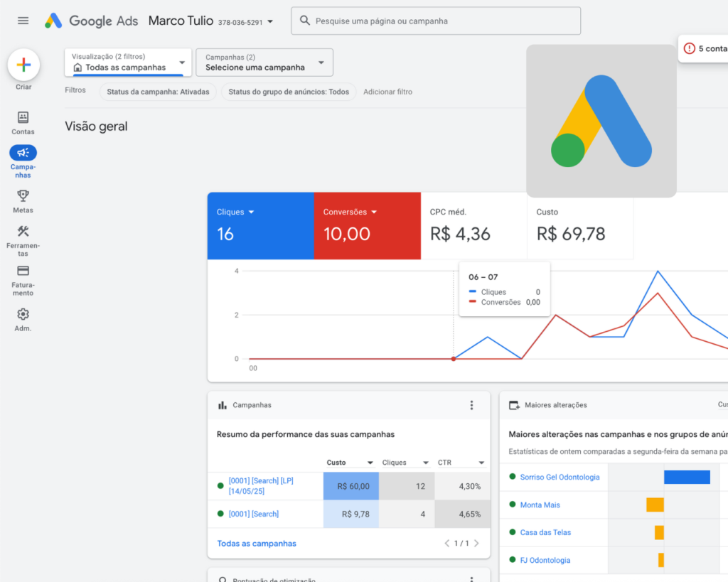Expand the account selector next to 378-036-5291
Viewport: 728px width, 582px height.
[x=270, y=22]
